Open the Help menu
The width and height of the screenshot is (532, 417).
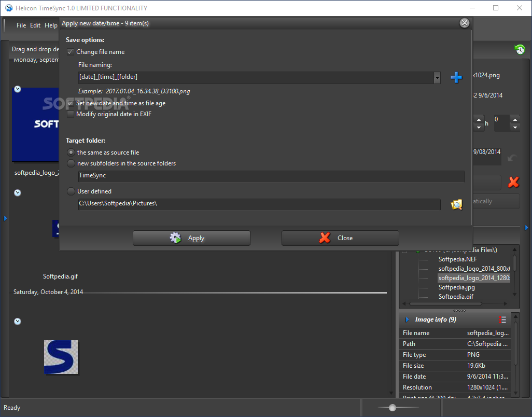click(51, 25)
